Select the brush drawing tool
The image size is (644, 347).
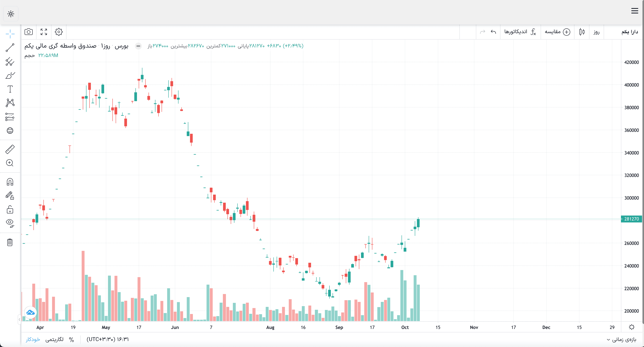[x=10, y=75]
